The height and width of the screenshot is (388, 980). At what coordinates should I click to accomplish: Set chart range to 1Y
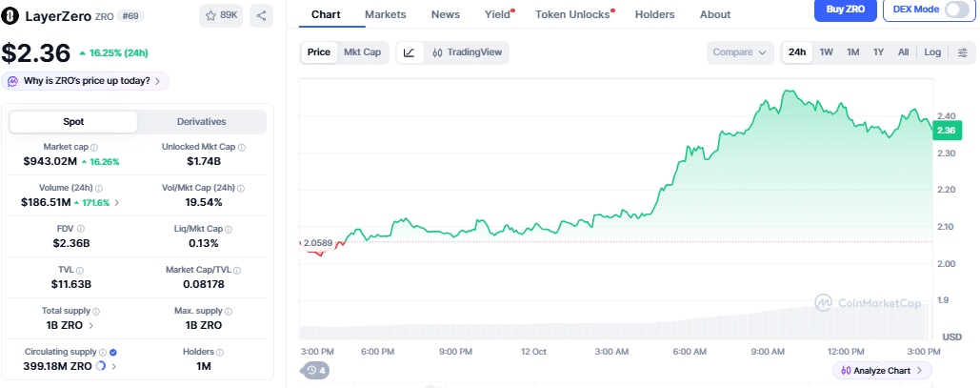click(879, 52)
